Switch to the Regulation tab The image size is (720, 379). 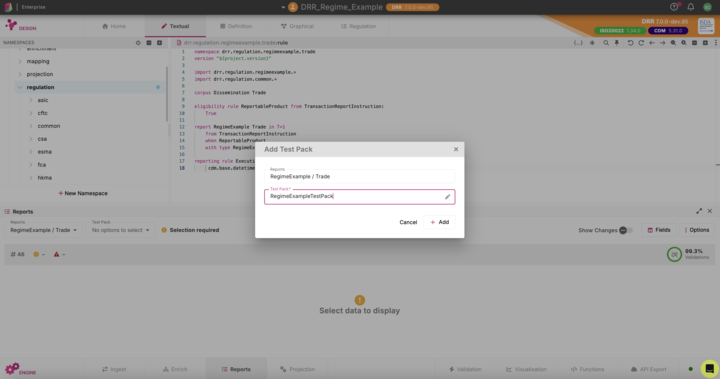click(358, 26)
